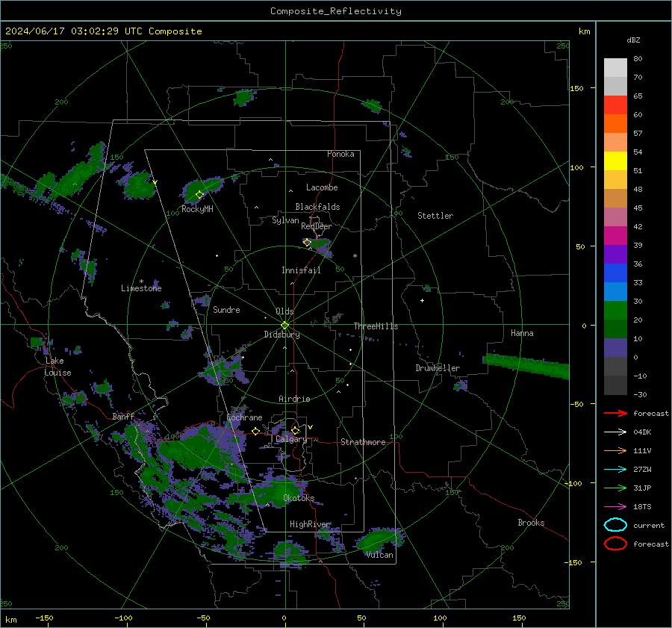Viewport: 672px width, 628px height.
Task: Click the Cochrane town label
Action: [244, 417]
